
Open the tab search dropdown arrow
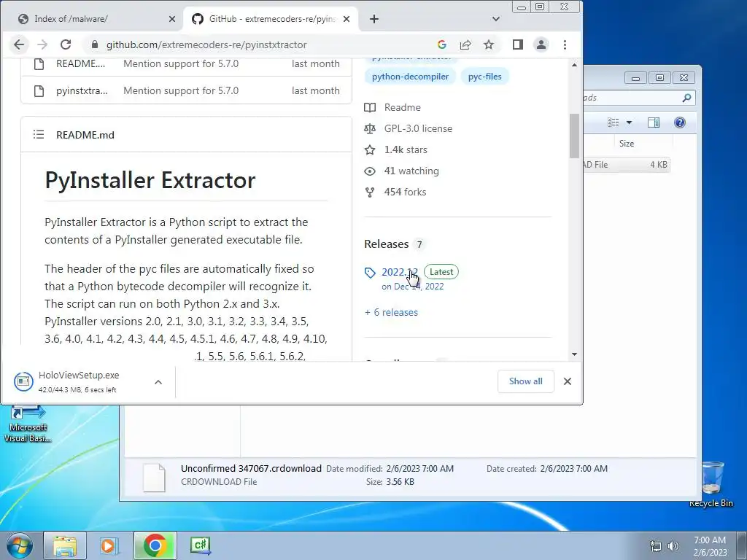496,19
